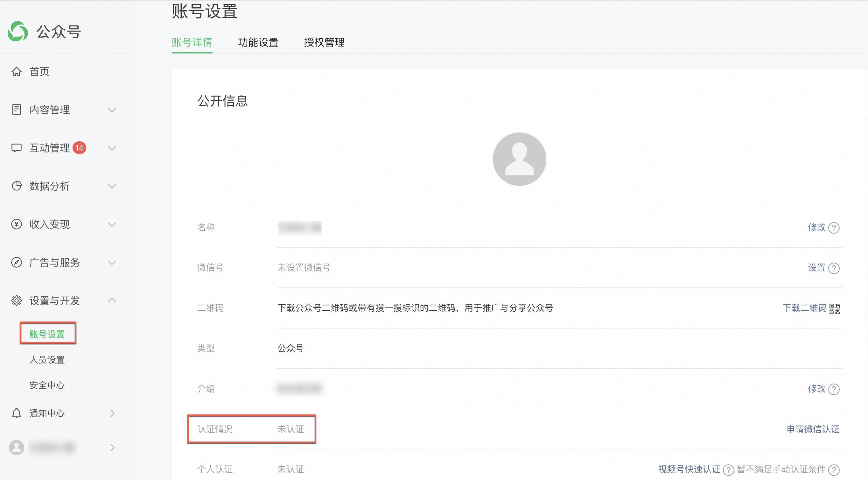Switch to the 功能设置 tab
This screenshot has height=480, width=868.
coord(258,42)
